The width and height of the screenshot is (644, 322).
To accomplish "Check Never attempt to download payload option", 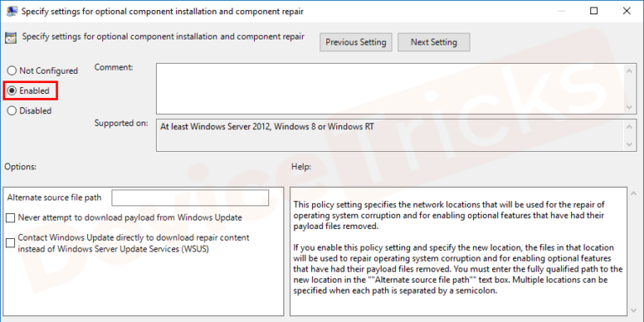I will click(11, 218).
